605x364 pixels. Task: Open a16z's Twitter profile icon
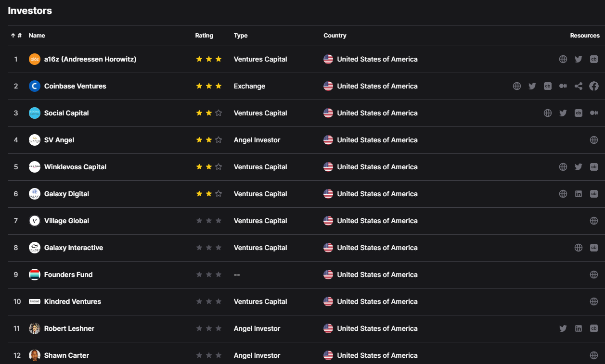[x=579, y=59]
